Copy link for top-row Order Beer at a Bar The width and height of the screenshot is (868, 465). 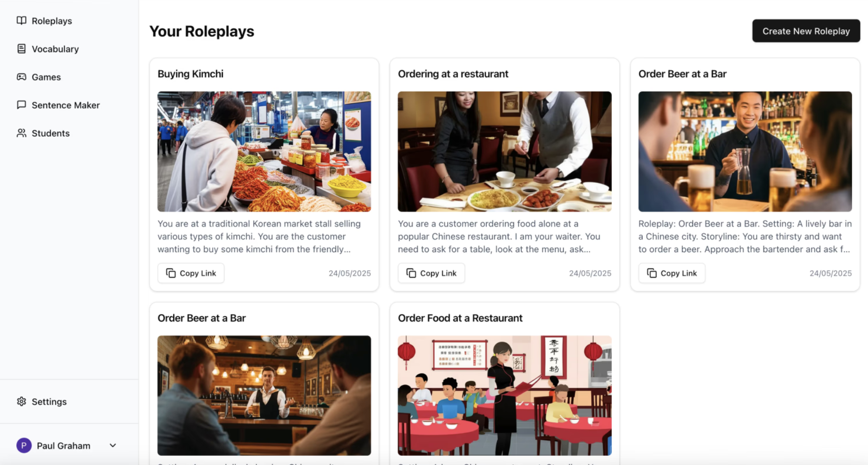[x=672, y=273]
